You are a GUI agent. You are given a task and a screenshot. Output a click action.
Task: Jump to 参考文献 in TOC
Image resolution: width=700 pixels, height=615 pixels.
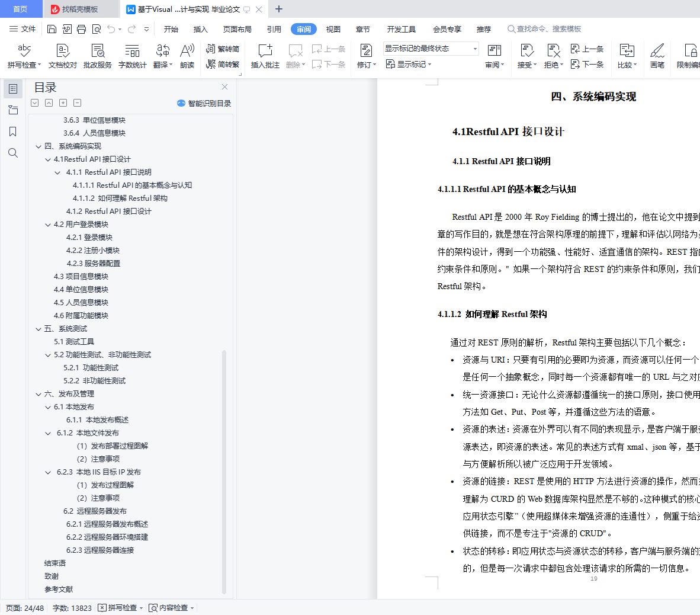pos(59,590)
